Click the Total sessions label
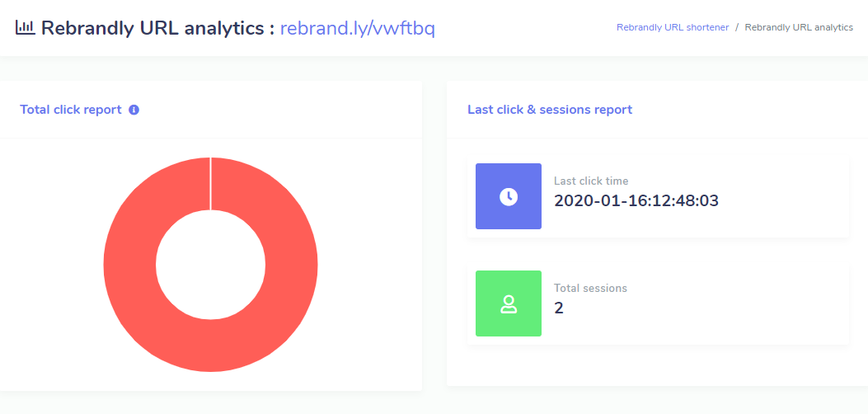868x414 pixels. (x=590, y=289)
